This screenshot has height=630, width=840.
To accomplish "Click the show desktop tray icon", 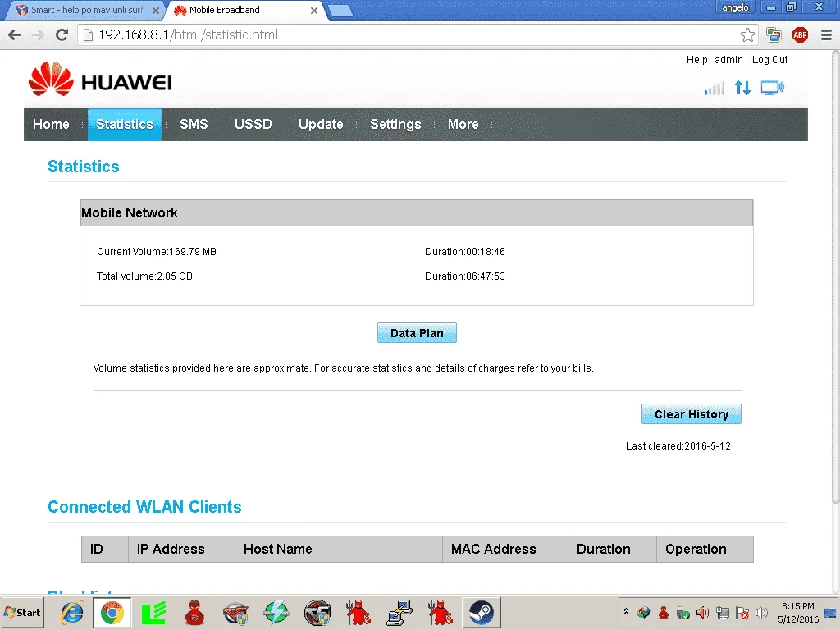I will point(830,612).
